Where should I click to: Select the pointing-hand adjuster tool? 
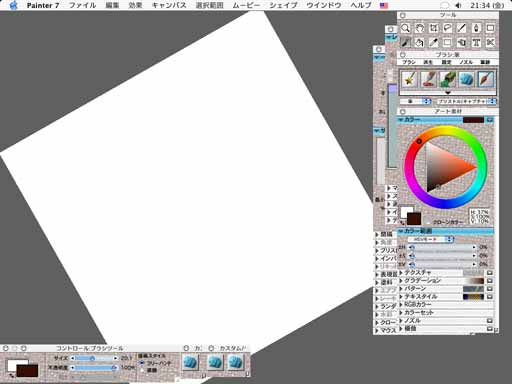462,43
